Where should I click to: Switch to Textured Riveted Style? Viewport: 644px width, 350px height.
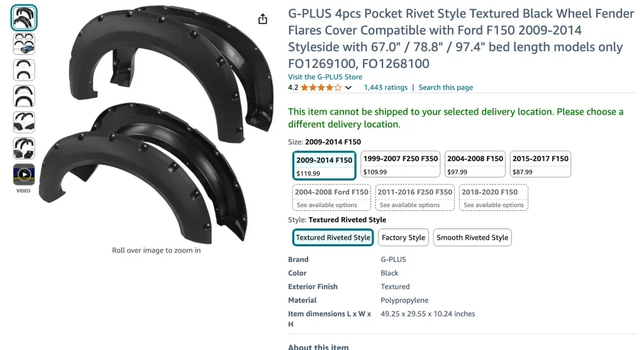333,237
